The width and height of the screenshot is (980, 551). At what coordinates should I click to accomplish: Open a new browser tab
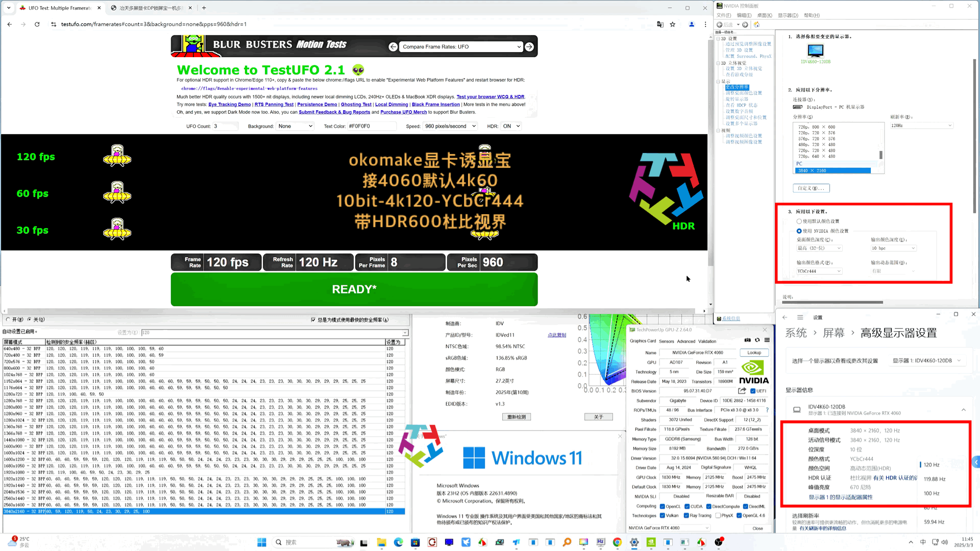coord(204,8)
